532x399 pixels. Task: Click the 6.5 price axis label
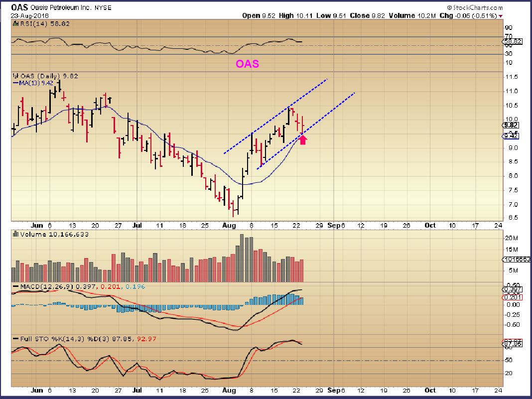(x=513, y=218)
